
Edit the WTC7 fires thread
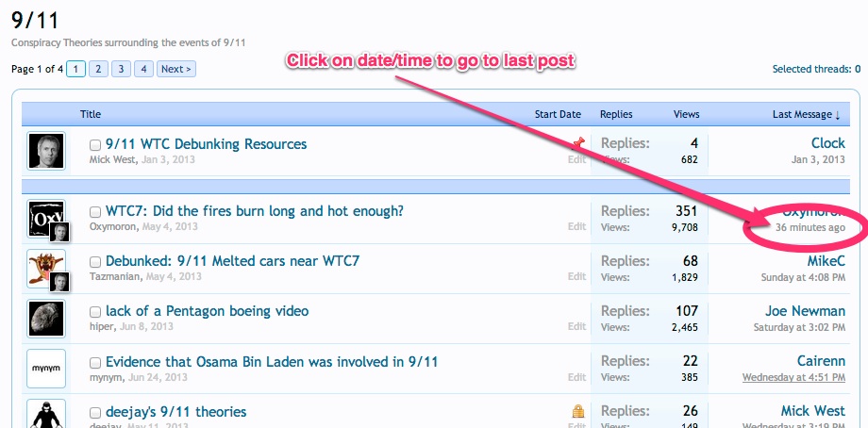tap(576, 226)
